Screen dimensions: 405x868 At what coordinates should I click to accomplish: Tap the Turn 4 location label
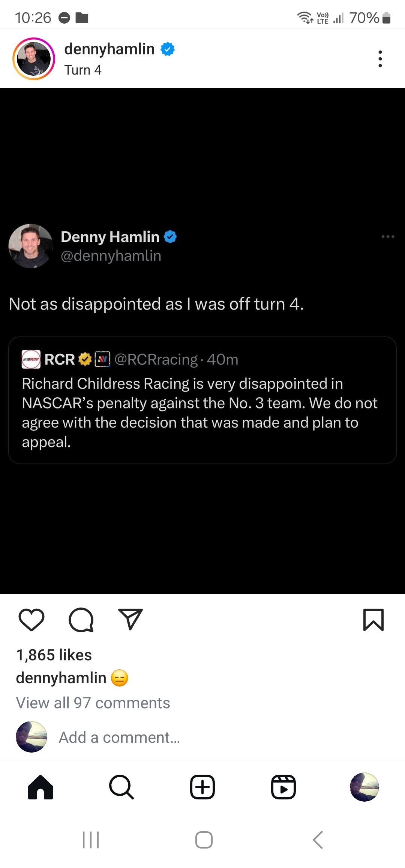[x=83, y=70]
